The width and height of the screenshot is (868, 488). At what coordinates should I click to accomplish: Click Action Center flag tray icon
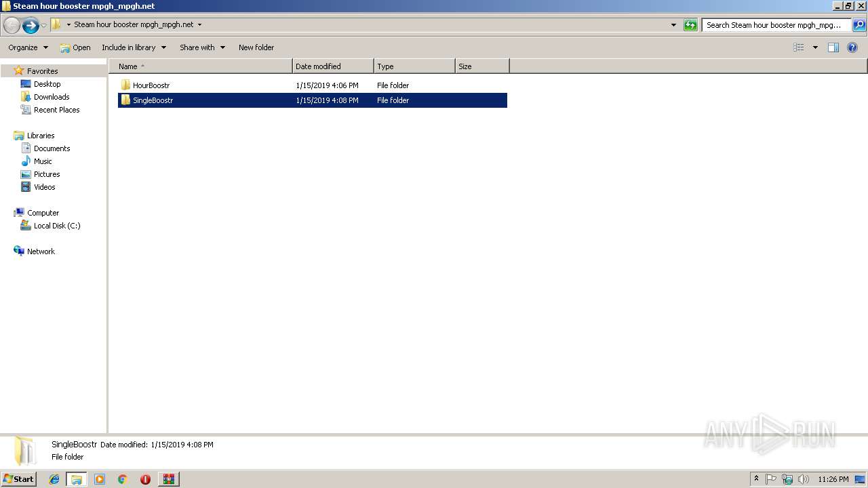(771, 479)
